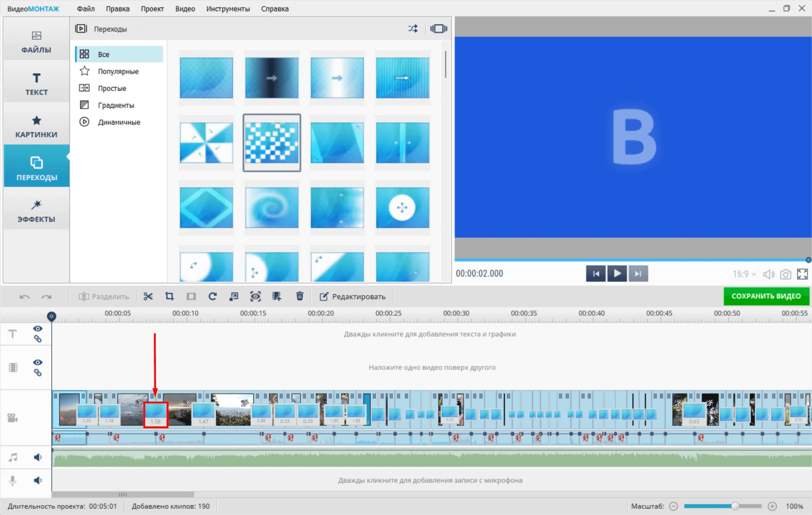Viewport: 812px width, 515px height.
Task: Toggle text track visibility eye
Action: [x=38, y=328]
